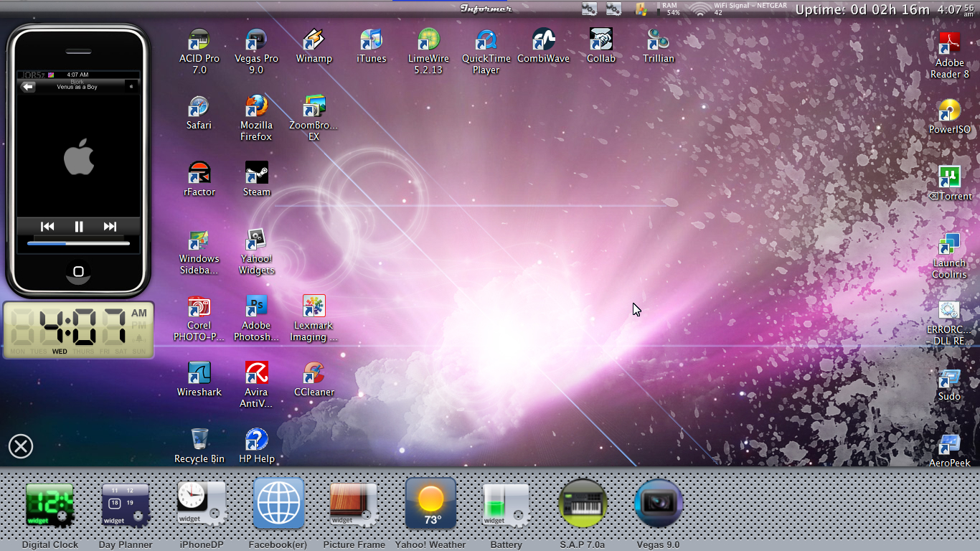The image size is (980, 551).
Task: Open LimeWire 5.2.13 shortcut
Action: click(428, 51)
